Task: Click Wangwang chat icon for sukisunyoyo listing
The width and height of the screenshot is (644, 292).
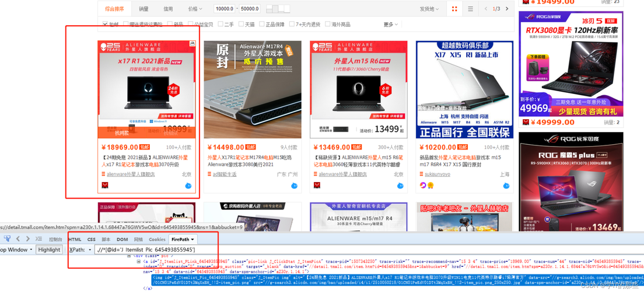Action: click(506, 186)
